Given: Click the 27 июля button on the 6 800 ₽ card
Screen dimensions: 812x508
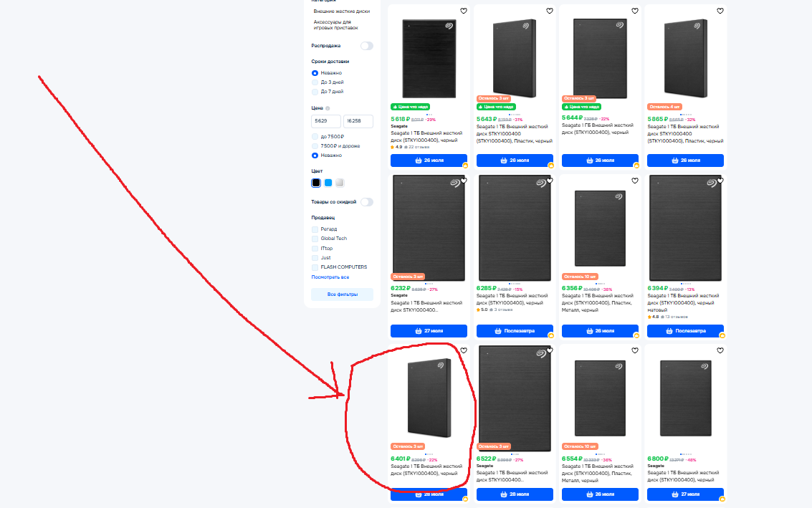Looking at the screenshot, I should point(686,494).
